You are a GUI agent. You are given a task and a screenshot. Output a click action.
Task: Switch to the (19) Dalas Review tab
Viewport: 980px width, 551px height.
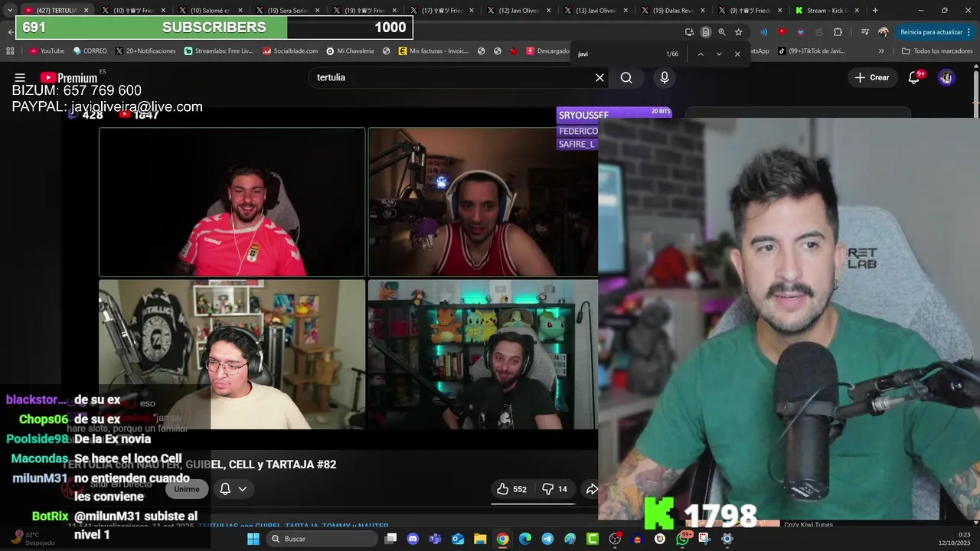tap(672, 11)
